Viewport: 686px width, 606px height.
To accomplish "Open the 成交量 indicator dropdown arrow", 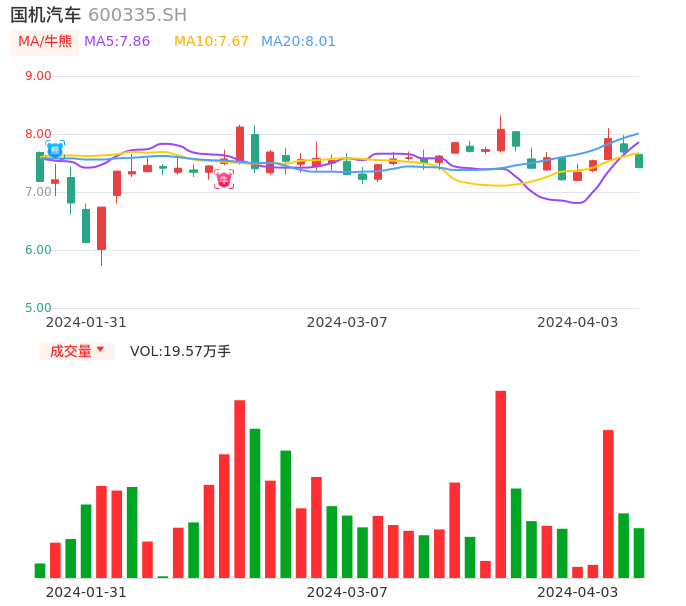I will point(100,350).
